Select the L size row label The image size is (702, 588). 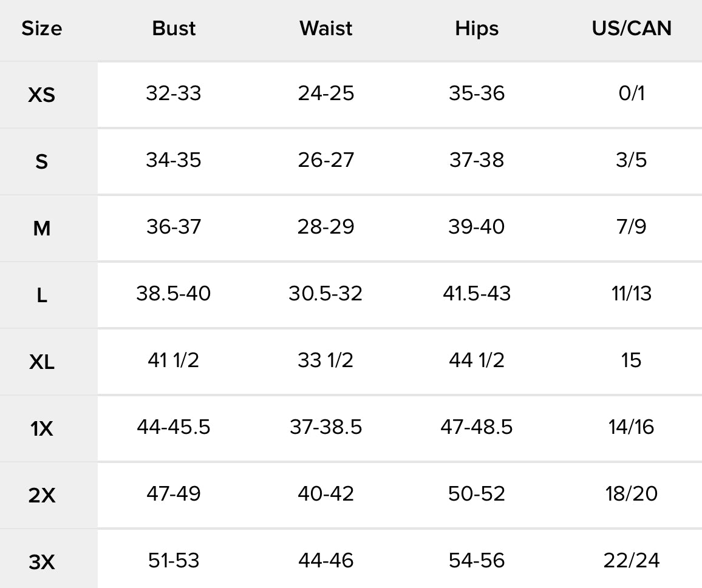[41, 296]
